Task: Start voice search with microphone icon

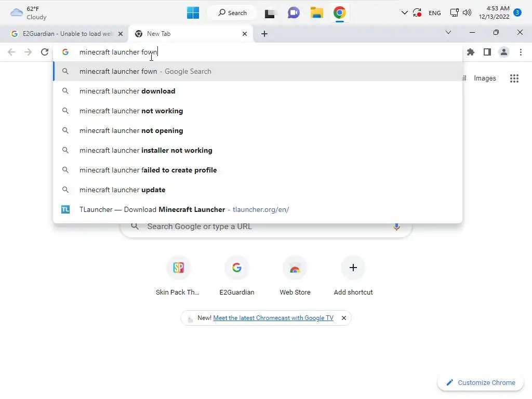Action: point(396,227)
